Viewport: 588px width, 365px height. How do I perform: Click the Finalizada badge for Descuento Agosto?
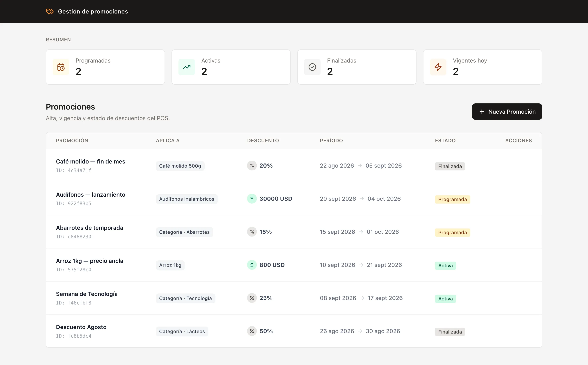coord(450,331)
